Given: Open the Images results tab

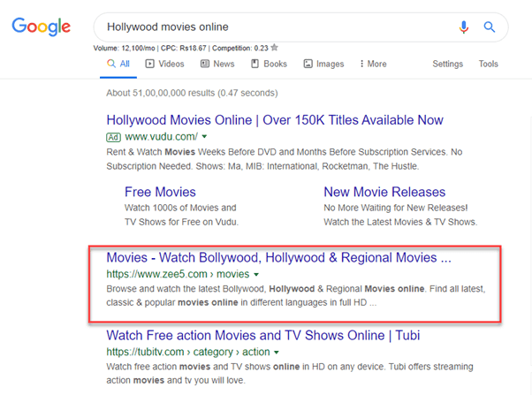Looking at the screenshot, I should [323, 64].
